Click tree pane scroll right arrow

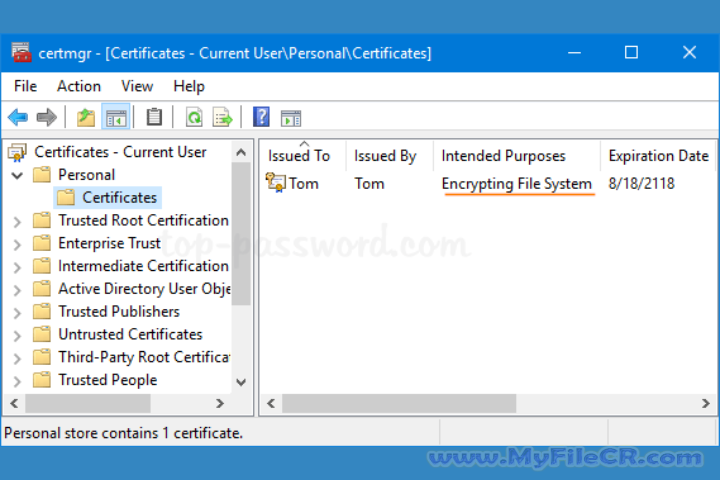(x=220, y=403)
